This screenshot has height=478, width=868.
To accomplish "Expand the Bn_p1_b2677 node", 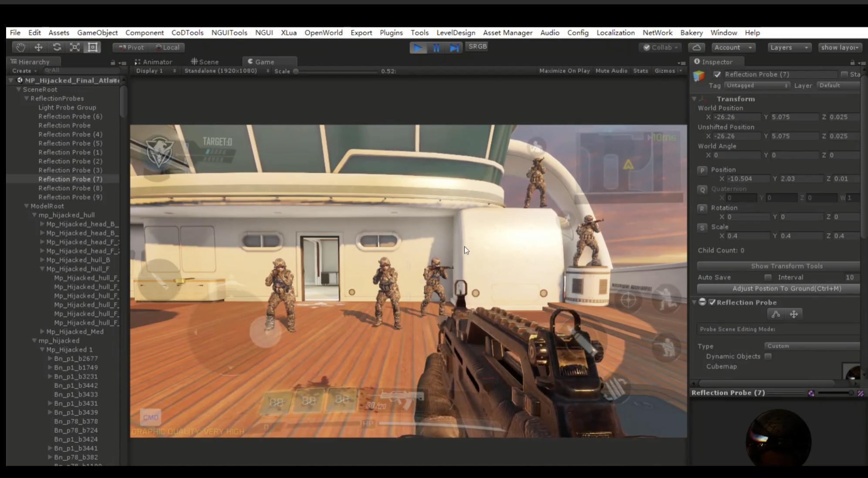I will pyautogui.click(x=50, y=359).
